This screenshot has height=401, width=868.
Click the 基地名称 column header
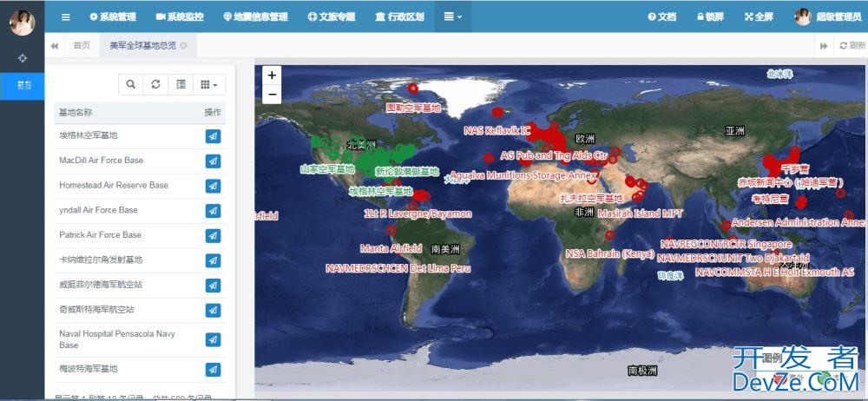coord(76,113)
